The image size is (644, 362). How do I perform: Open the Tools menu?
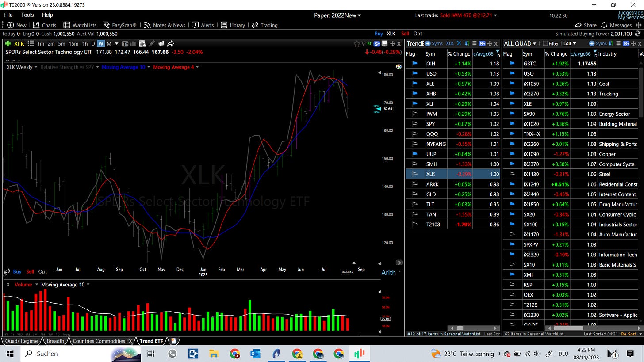pyautogui.click(x=27, y=15)
